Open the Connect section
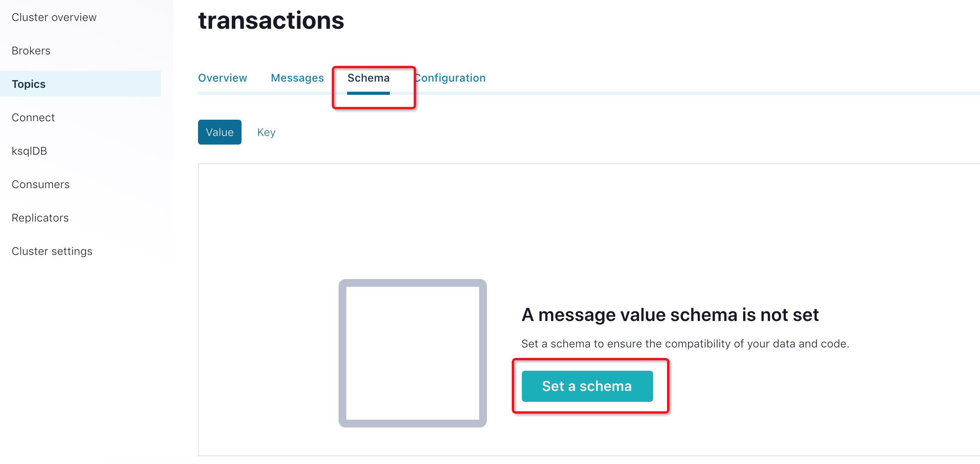 33,117
